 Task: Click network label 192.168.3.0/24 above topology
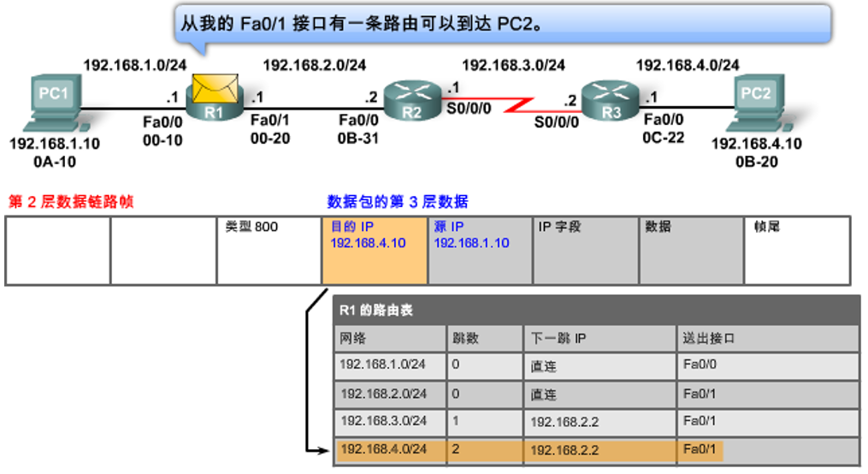pos(514,65)
